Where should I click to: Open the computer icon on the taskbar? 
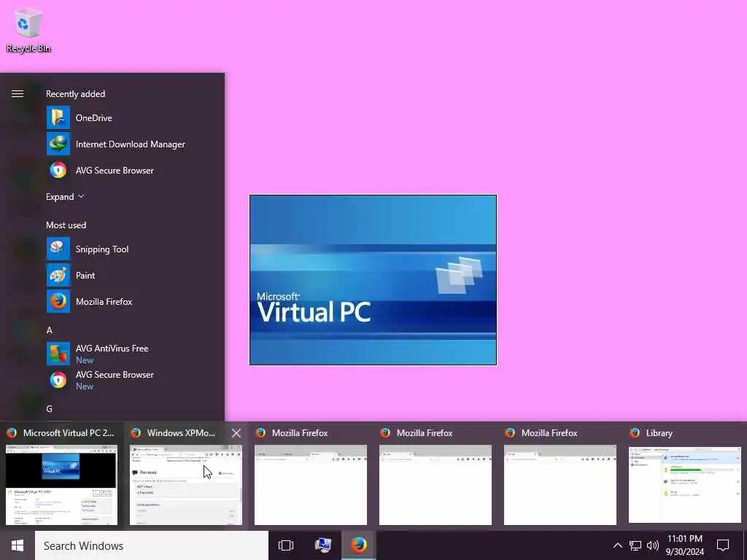pos(323,545)
